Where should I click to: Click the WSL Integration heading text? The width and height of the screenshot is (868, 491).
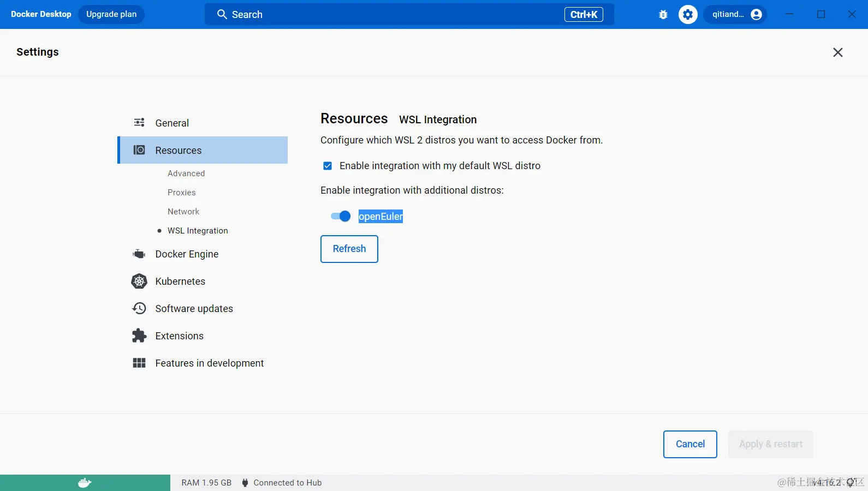pos(438,119)
